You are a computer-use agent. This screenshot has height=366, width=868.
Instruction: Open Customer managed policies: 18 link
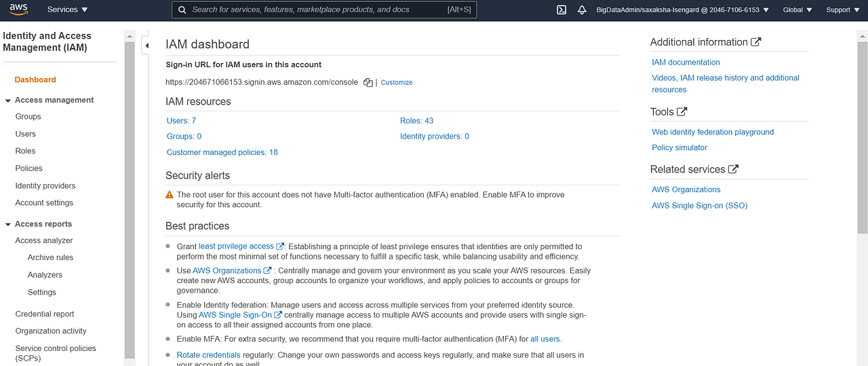222,152
